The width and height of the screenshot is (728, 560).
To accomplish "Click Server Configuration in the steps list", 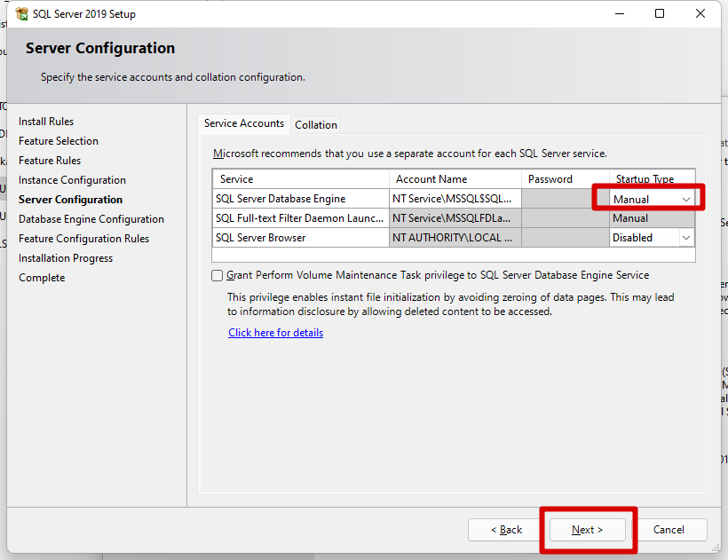I will pyautogui.click(x=70, y=200).
